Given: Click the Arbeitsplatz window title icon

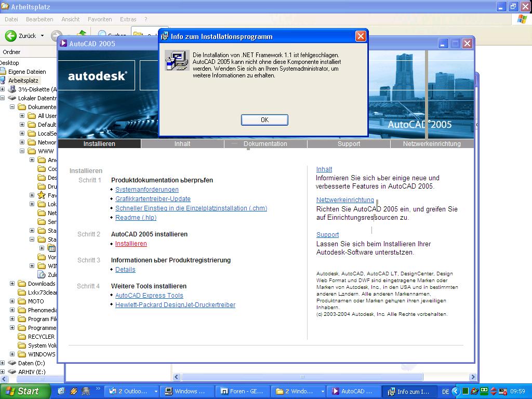Looking at the screenshot, I should (x=5, y=6).
